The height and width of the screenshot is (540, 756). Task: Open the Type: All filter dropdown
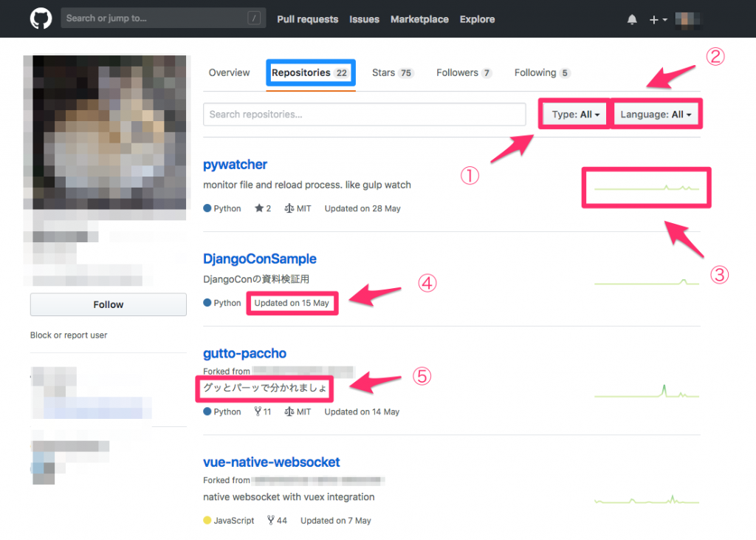coord(573,114)
